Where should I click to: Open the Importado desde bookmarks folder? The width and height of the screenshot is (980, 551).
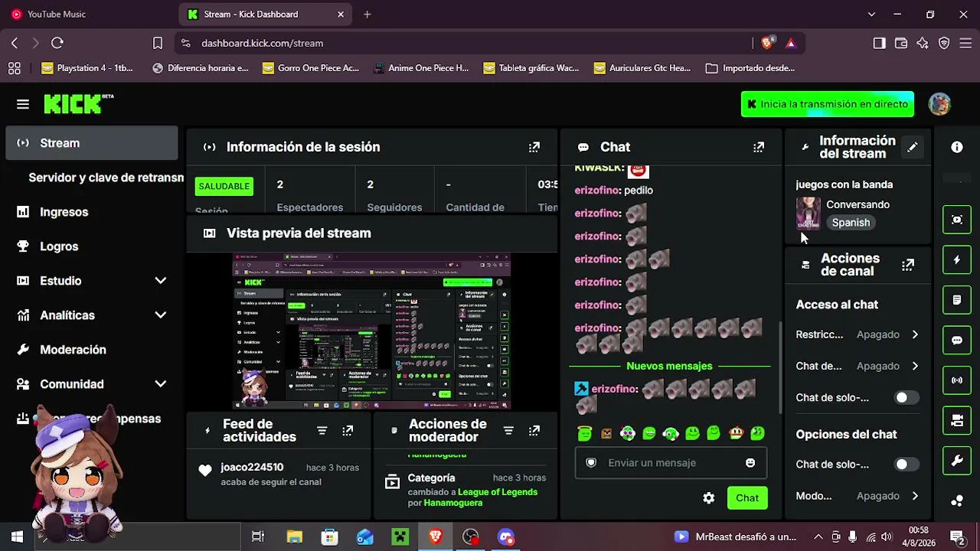click(750, 68)
